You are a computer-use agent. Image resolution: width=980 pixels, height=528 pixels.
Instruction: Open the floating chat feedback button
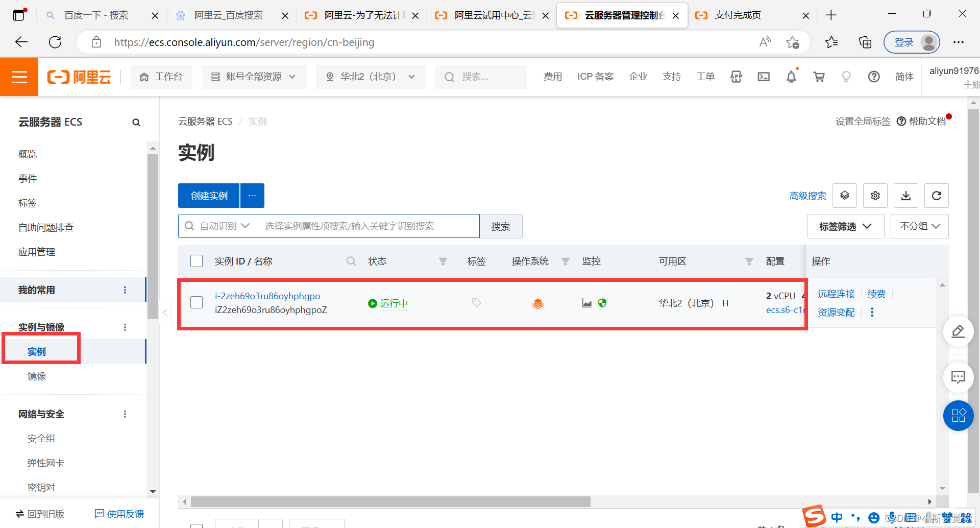click(958, 377)
